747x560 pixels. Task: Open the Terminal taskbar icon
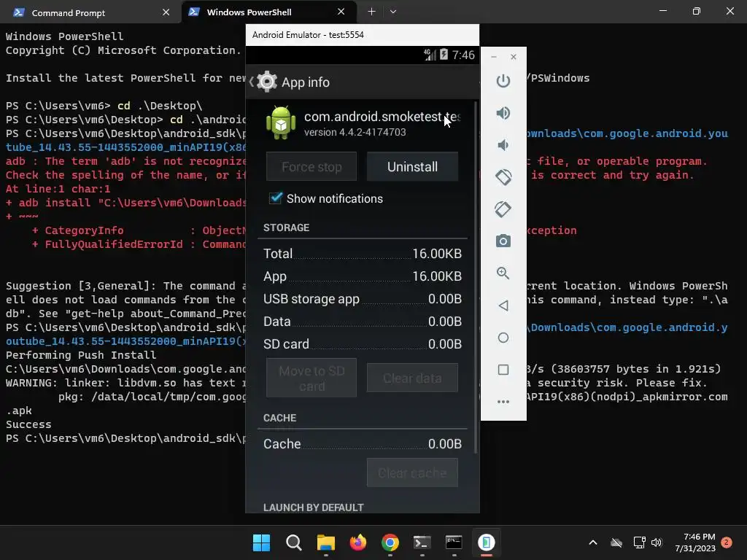[422, 542]
